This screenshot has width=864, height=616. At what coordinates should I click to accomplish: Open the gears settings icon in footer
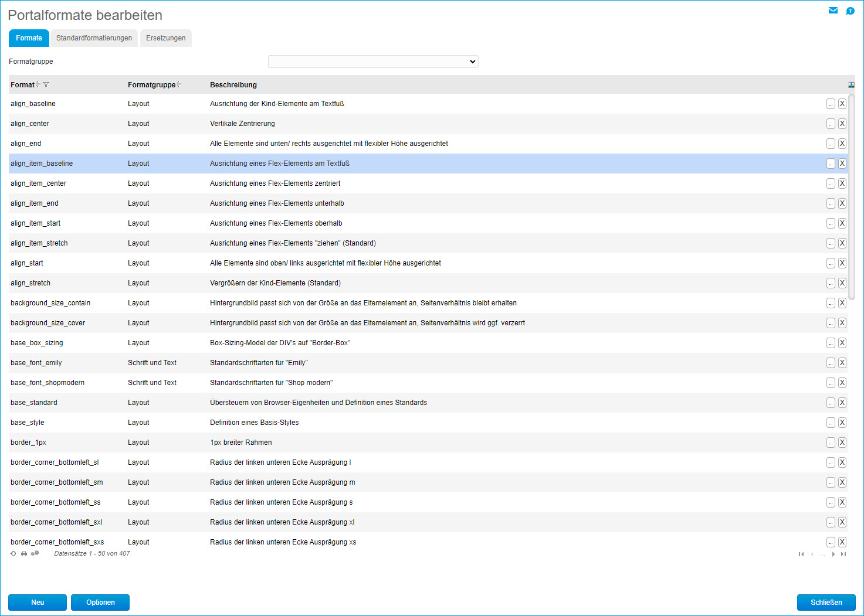35,553
